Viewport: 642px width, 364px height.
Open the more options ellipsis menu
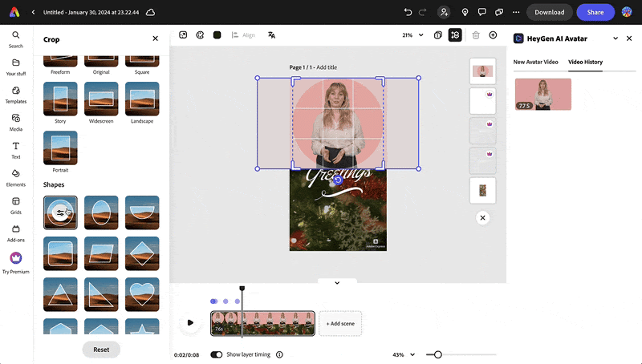(516, 12)
